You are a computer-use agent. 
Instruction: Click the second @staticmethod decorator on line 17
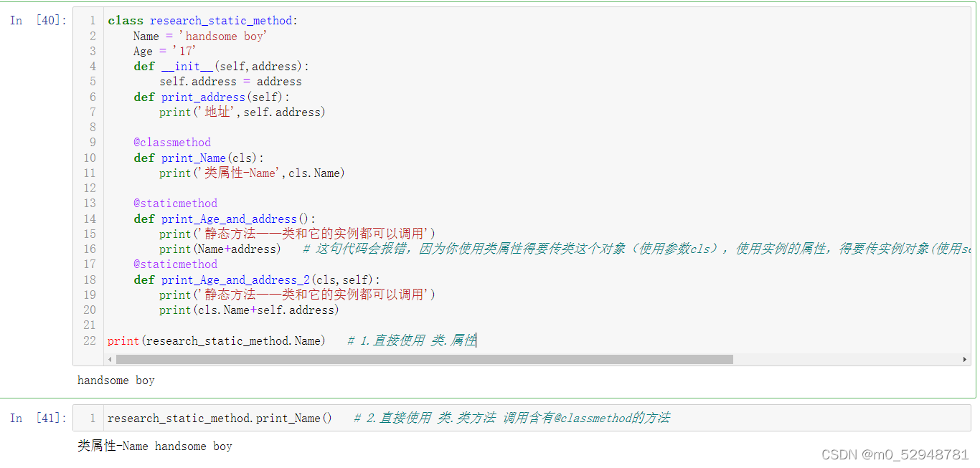[175, 264]
